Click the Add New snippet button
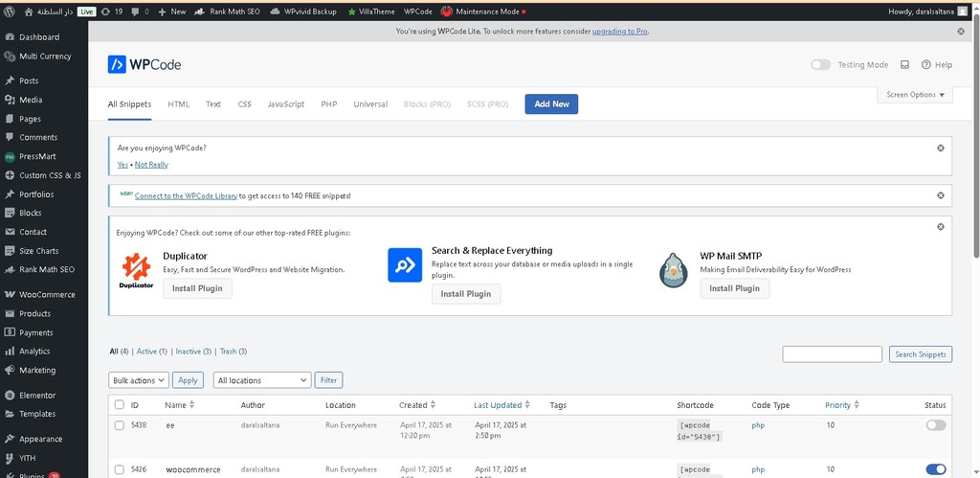This screenshot has width=980, height=478. pos(551,103)
